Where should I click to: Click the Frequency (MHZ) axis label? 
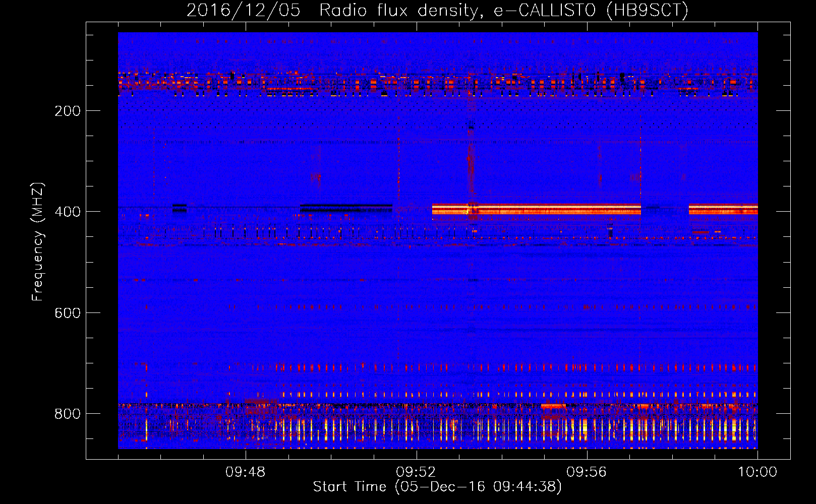click(x=38, y=241)
